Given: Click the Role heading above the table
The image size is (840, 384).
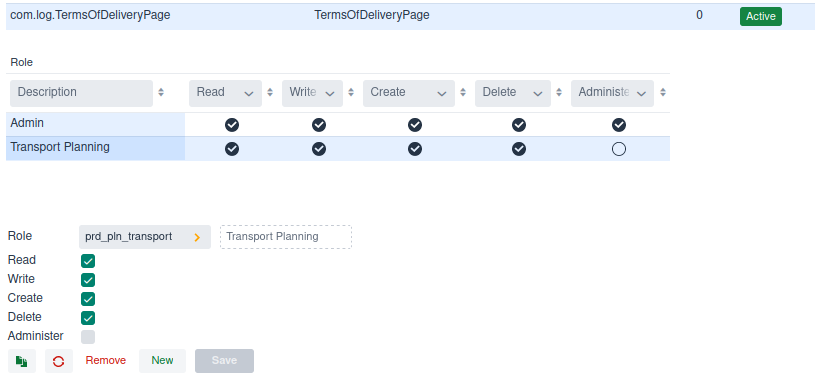Looking at the screenshot, I should coord(21,62).
